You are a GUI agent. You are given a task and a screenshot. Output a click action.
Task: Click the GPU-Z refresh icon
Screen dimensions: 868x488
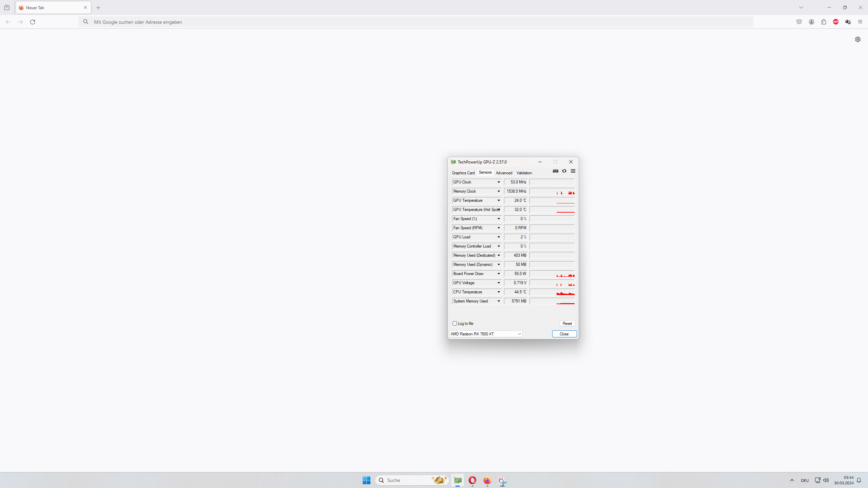(564, 171)
